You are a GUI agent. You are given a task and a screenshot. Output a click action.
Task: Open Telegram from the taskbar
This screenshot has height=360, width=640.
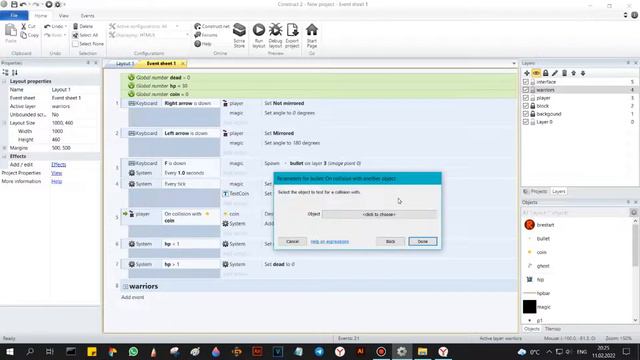point(319,351)
